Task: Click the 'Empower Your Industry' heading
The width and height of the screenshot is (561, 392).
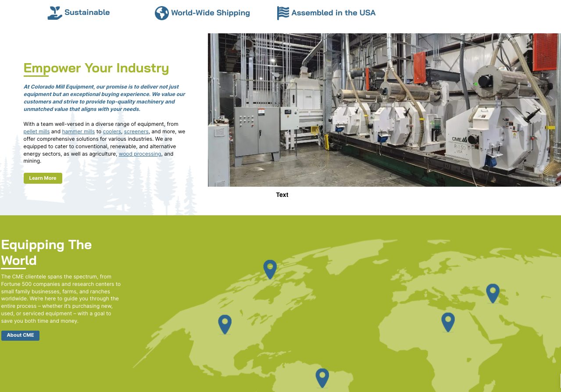Action: [x=96, y=68]
